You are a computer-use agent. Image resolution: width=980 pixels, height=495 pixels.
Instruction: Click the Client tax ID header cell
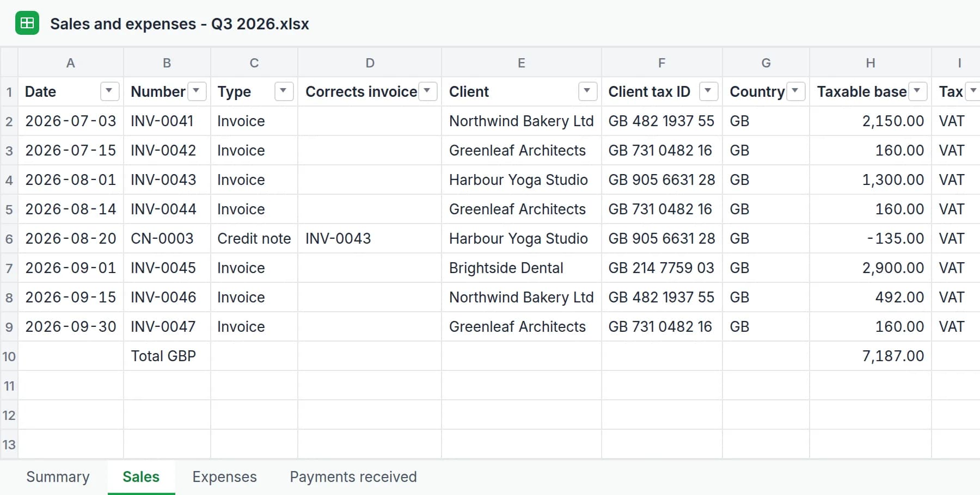[x=662, y=91]
